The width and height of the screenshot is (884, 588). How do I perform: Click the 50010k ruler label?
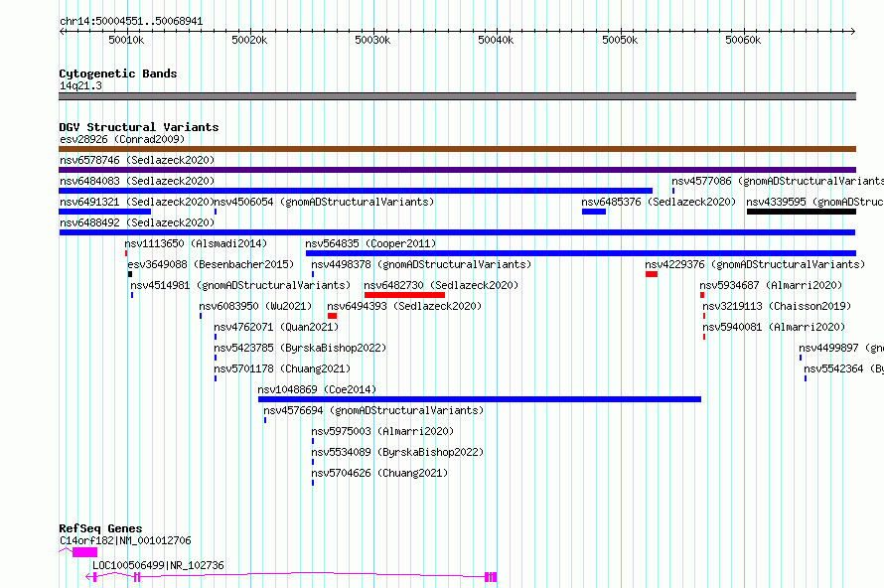pos(126,40)
